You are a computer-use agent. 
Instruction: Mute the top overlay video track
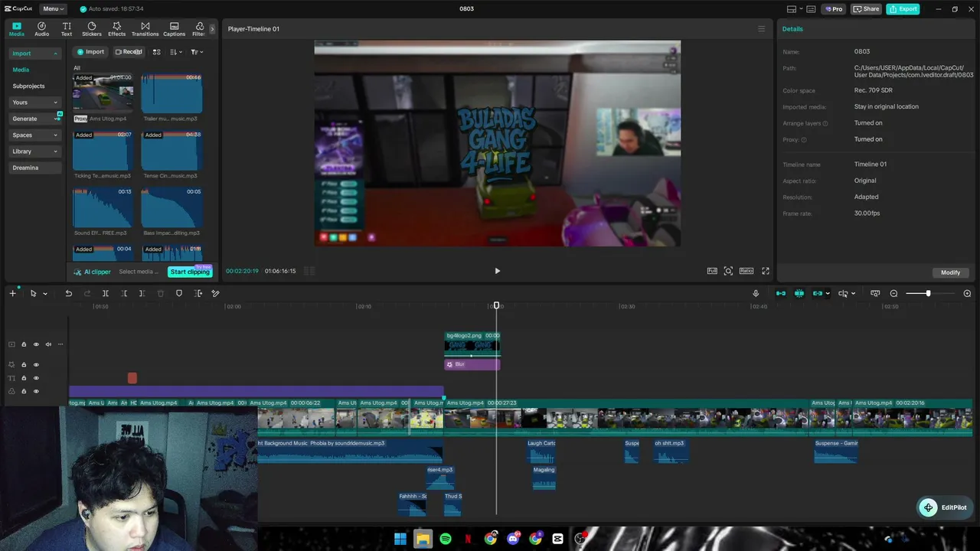pos(48,344)
